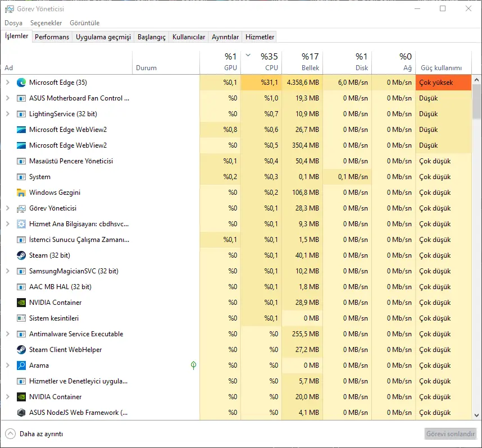482x448 pixels.
Task: Click the NVIDIA Container icon using 28,9 MB
Action: (21, 303)
